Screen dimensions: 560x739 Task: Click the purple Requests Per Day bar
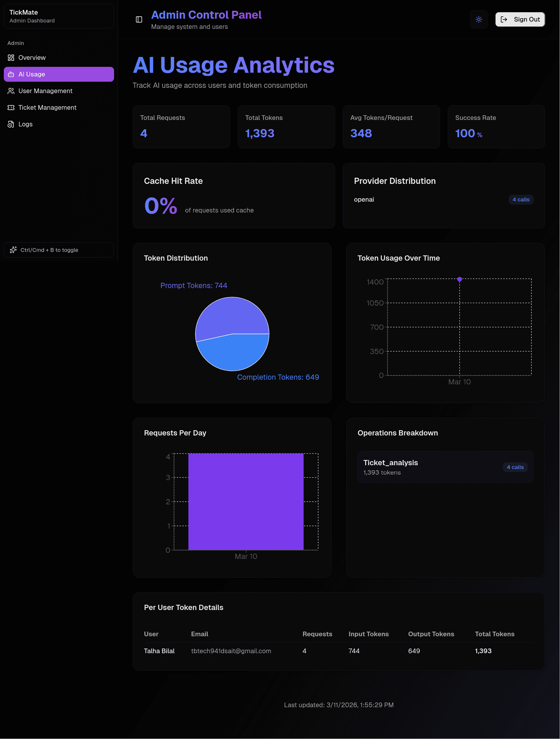tap(246, 501)
